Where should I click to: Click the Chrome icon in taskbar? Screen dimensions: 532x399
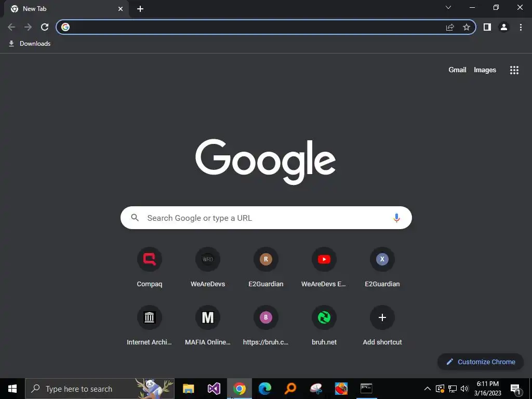240,389
